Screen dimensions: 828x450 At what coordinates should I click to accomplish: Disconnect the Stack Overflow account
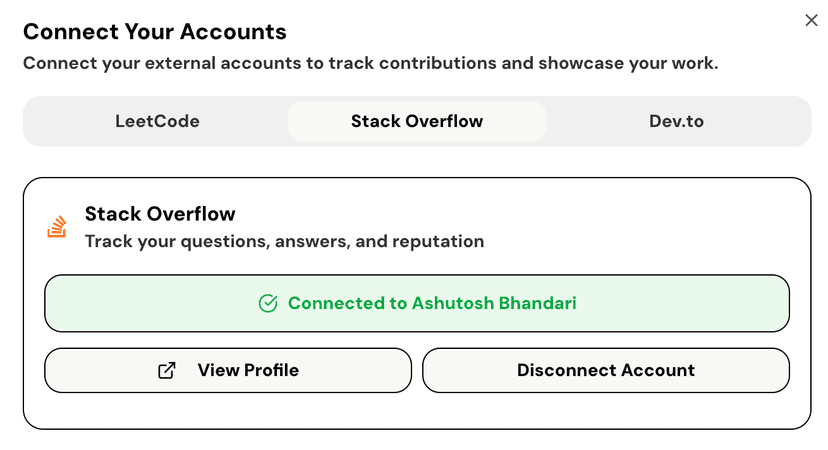tap(606, 370)
